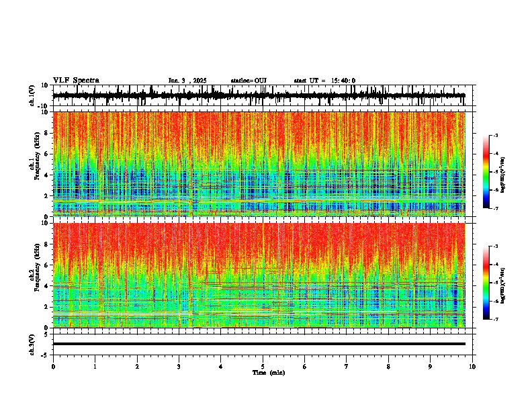Click the station=OUJ label
This screenshot has width=532, height=411.
[x=249, y=81]
